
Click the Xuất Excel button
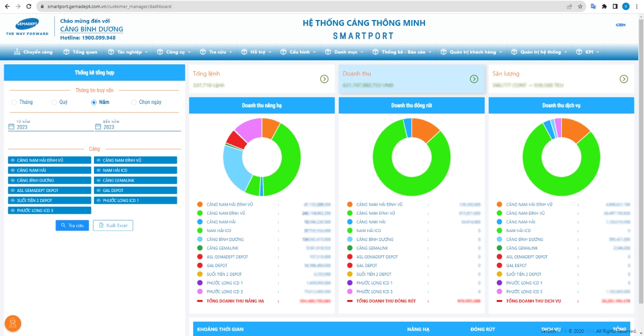pyautogui.click(x=113, y=226)
